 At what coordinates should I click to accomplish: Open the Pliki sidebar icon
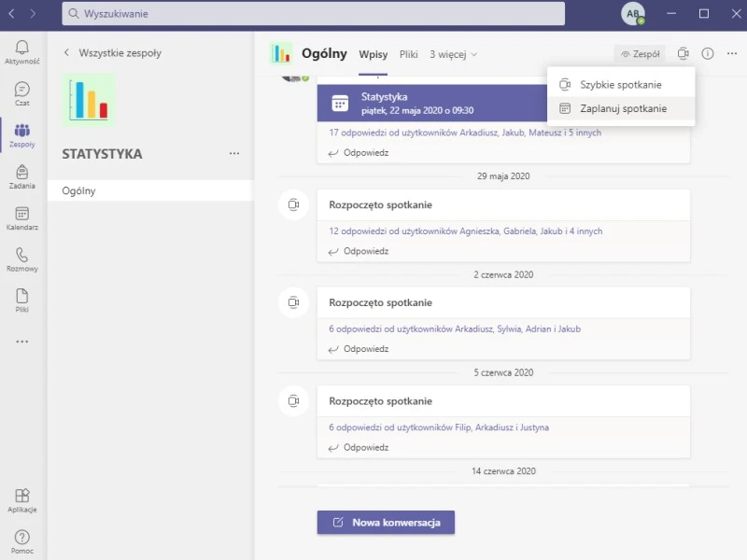pyautogui.click(x=22, y=300)
